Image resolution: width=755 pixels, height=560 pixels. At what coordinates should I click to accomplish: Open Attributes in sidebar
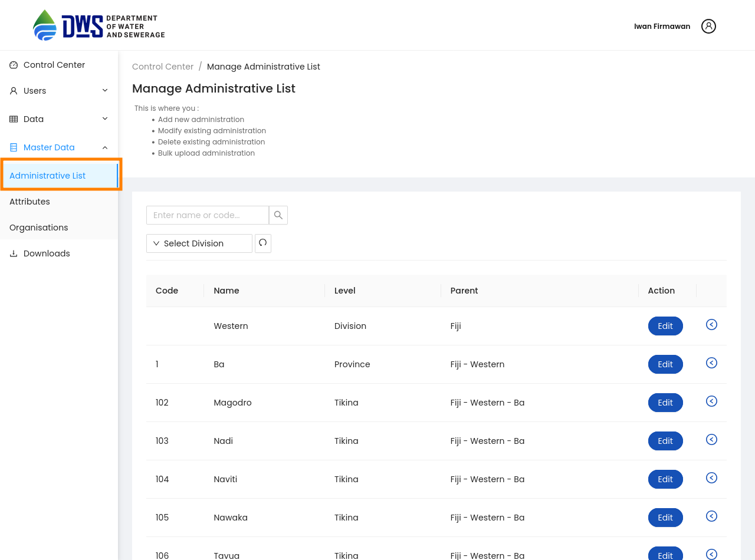pyautogui.click(x=59, y=202)
